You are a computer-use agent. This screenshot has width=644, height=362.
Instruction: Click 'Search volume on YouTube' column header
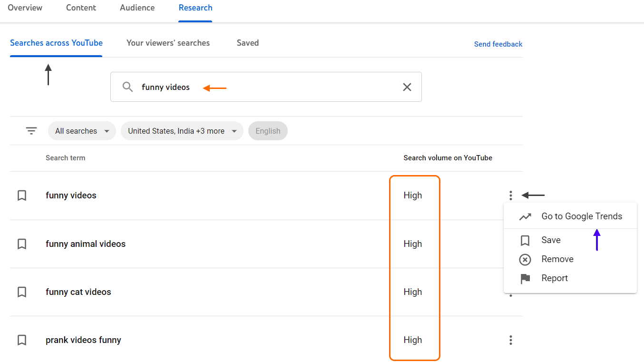(448, 158)
